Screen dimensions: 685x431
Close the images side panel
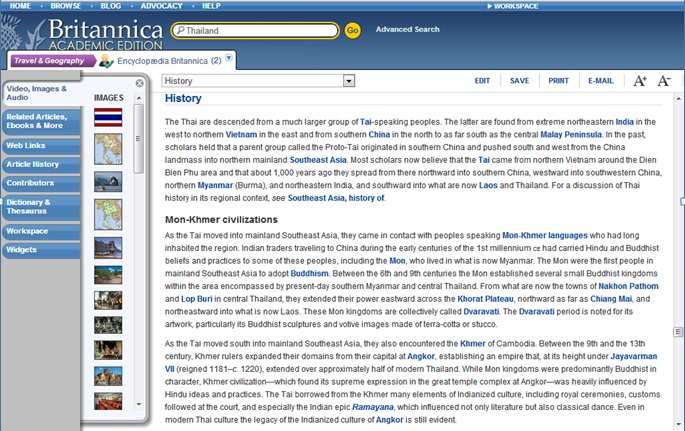coord(139,83)
